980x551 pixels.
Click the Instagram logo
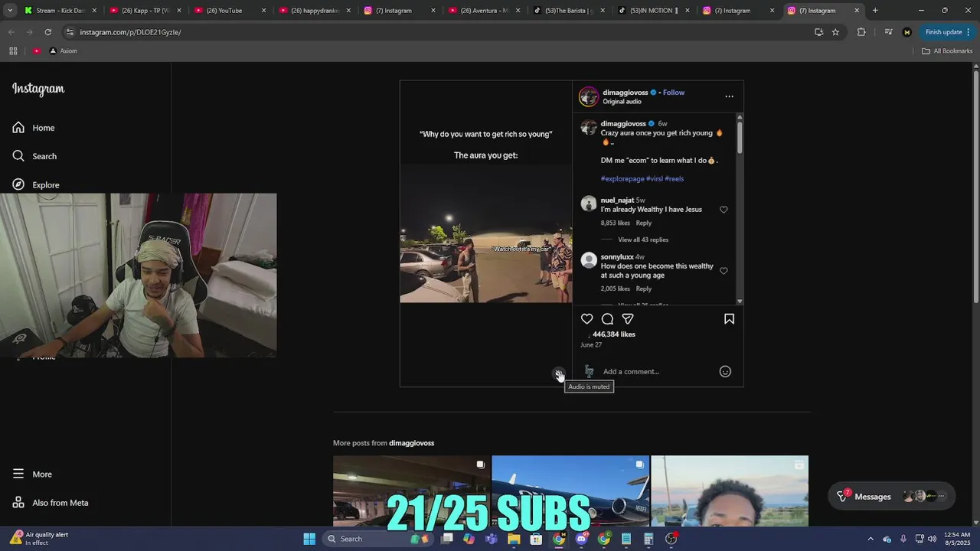coord(38,89)
